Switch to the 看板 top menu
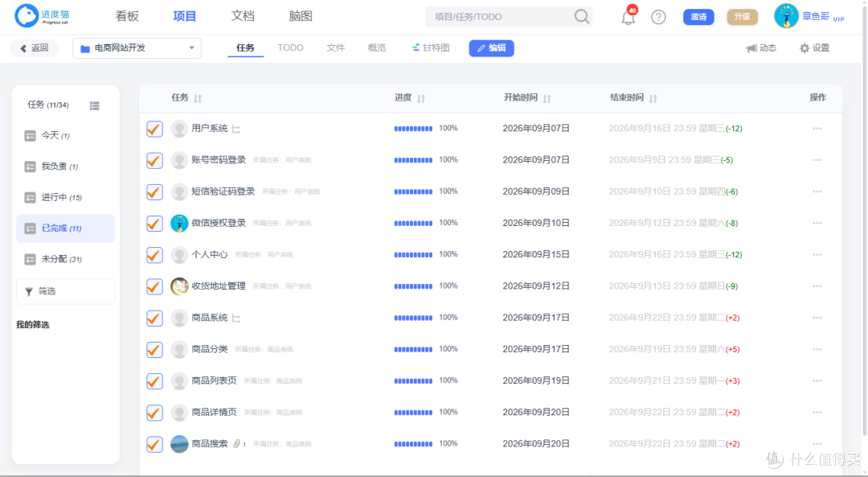This screenshot has height=477, width=868. tap(127, 16)
